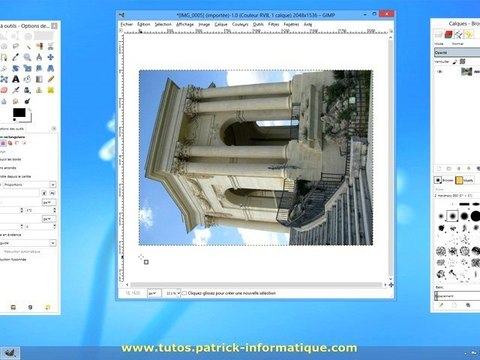Open the Calque menu
Image resolution: width=480 pixels, height=360 pixels.
pyautogui.click(x=221, y=24)
